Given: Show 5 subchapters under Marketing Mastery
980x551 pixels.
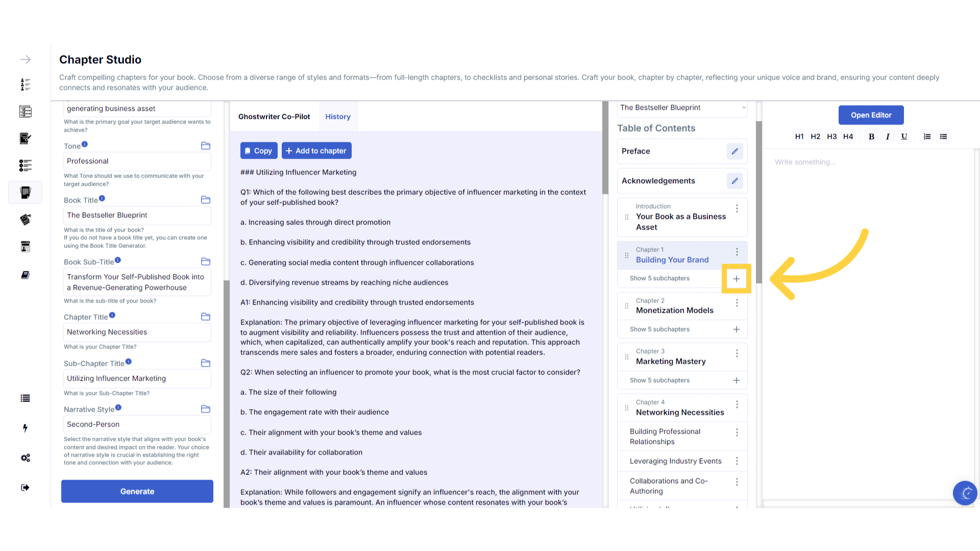Looking at the screenshot, I should point(659,381).
